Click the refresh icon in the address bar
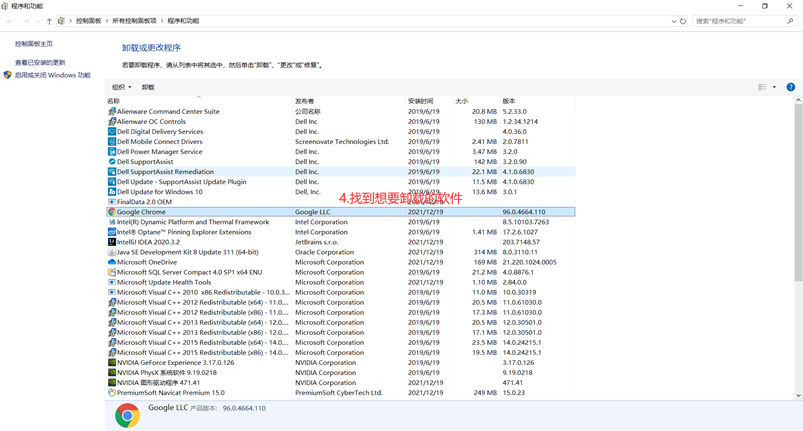The width and height of the screenshot is (803, 431). 683,21
